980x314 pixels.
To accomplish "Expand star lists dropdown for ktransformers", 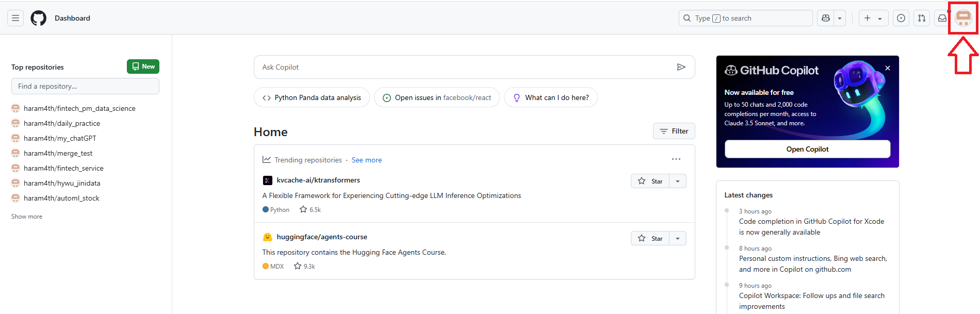I will 678,181.
